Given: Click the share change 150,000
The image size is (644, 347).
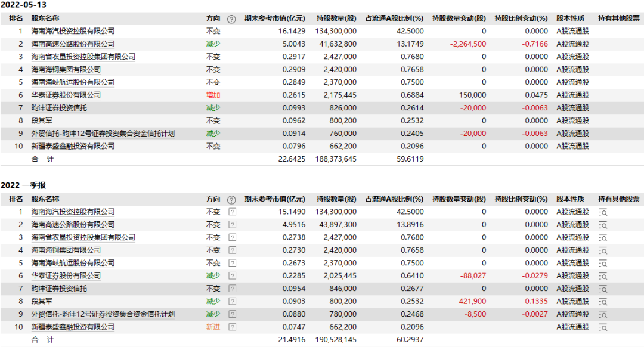Looking at the screenshot, I should (473, 95).
